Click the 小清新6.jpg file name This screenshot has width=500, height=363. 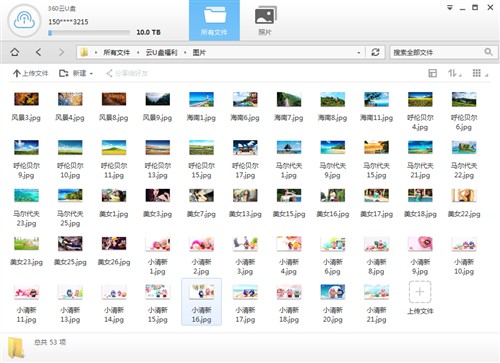(x=333, y=267)
